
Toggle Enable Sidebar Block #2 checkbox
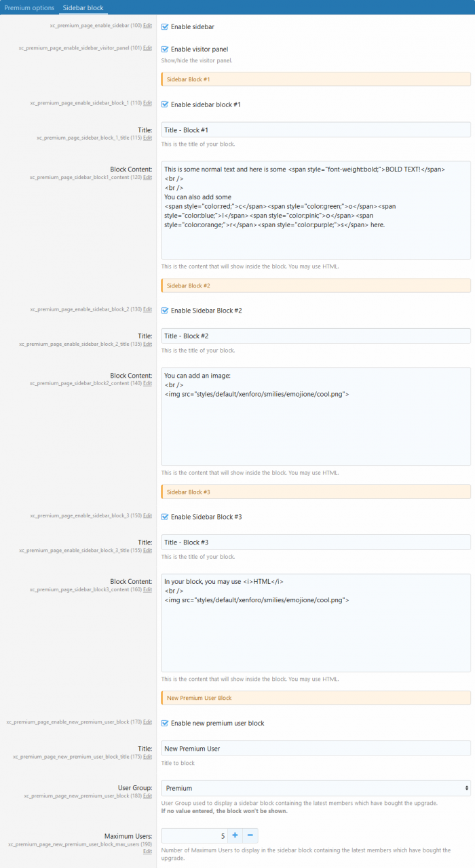coord(165,311)
